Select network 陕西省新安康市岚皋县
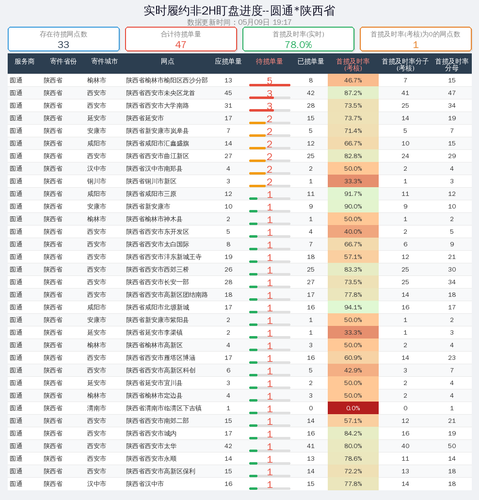 157,131
